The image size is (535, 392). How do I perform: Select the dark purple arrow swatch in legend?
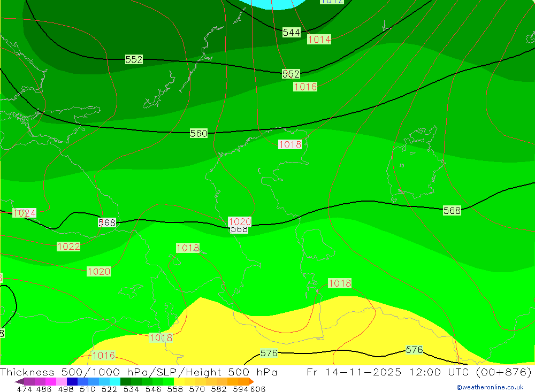19,381
